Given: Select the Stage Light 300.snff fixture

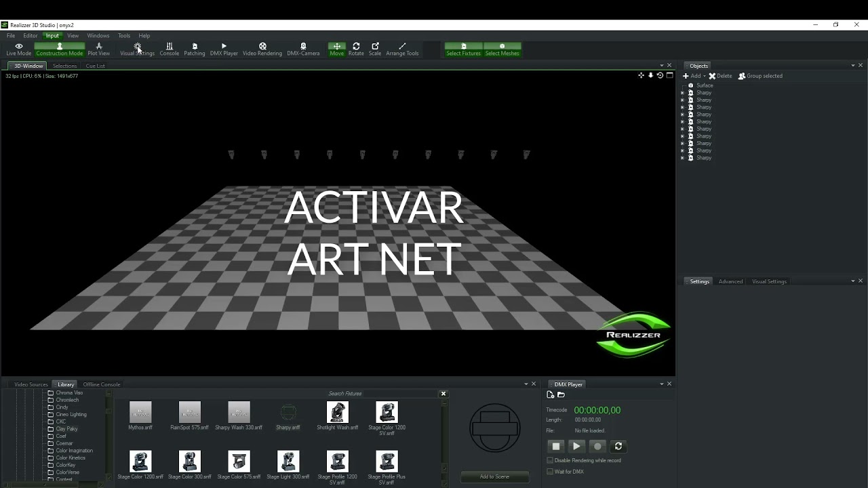Looking at the screenshot, I should (288, 465).
